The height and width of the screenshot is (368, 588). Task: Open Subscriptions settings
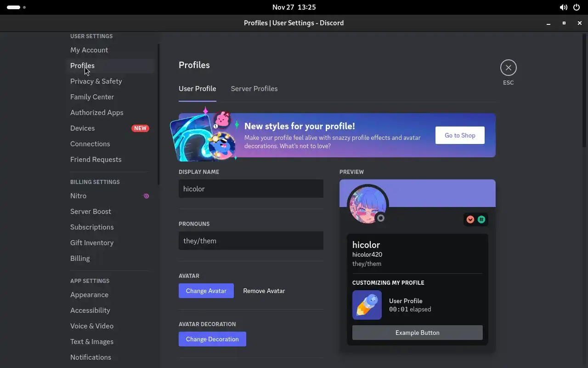coord(109,227)
